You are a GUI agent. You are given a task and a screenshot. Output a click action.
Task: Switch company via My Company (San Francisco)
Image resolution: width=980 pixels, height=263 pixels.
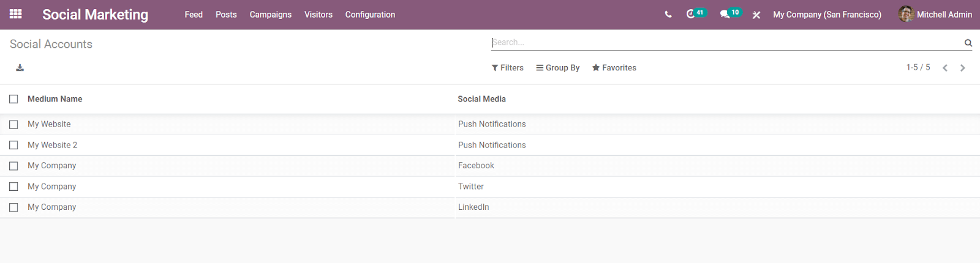(x=827, y=15)
